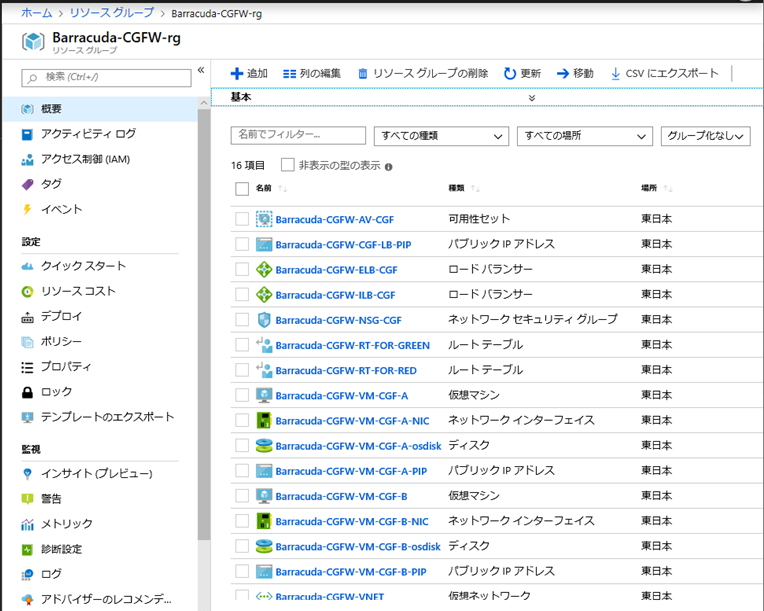This screenshot has width=764, height=611.
Task: Check the box for Barracuda-CGFW-VM-CGF-B
Action: coord(242,496)
